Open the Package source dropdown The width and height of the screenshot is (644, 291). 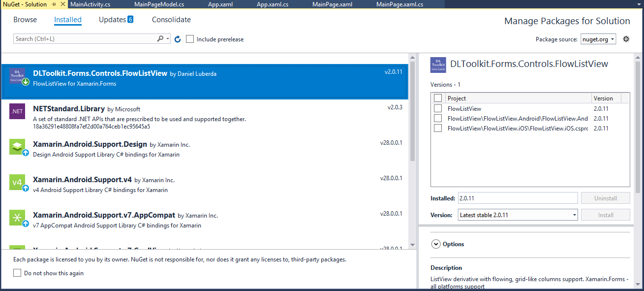pyautogui.click(x=598, y=39)
